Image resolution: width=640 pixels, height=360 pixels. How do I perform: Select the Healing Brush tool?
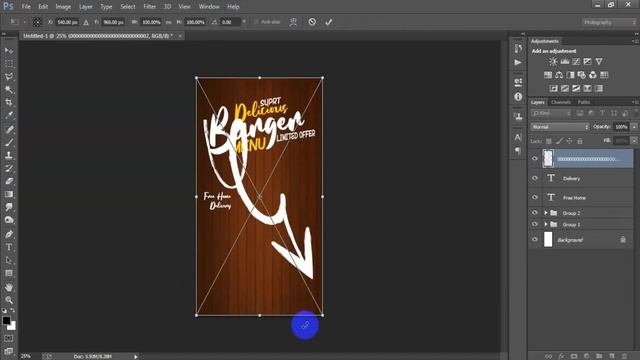click(9, 129)
